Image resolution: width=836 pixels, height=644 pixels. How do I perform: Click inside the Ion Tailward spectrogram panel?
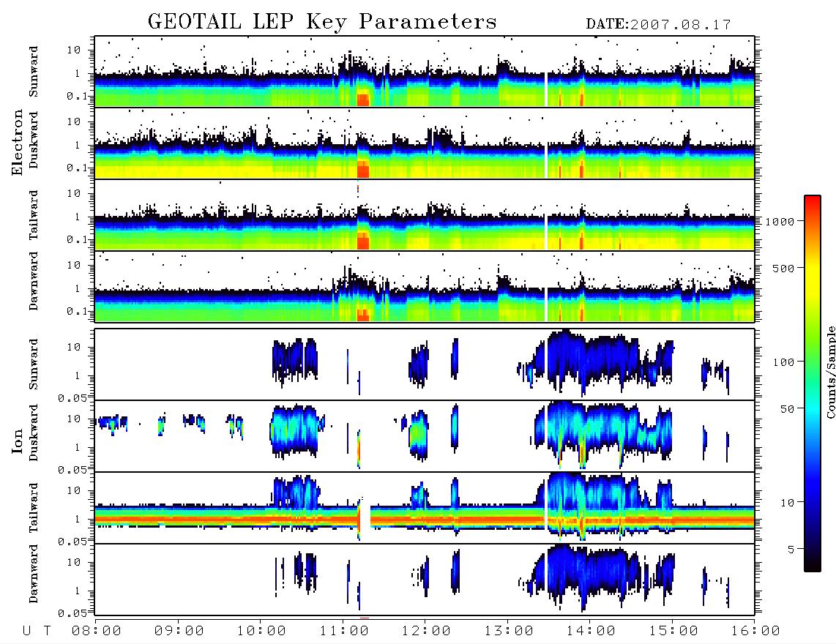[425, 508]
